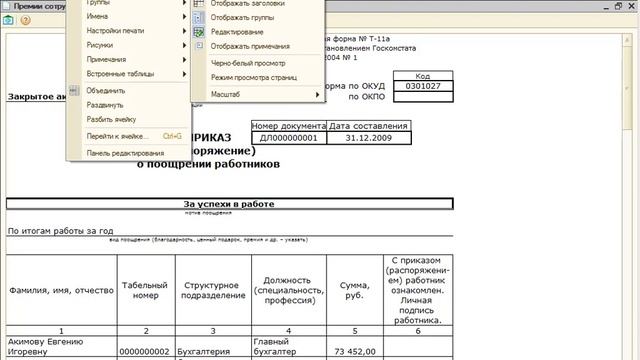Screen dimensions: 640x360
Task: Select cell За успехи в работе
Action: click(x=229, y=204)
